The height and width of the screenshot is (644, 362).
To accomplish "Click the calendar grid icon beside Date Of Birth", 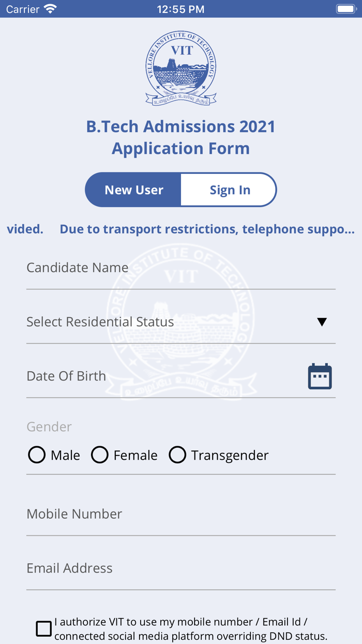I will point(320,376).
